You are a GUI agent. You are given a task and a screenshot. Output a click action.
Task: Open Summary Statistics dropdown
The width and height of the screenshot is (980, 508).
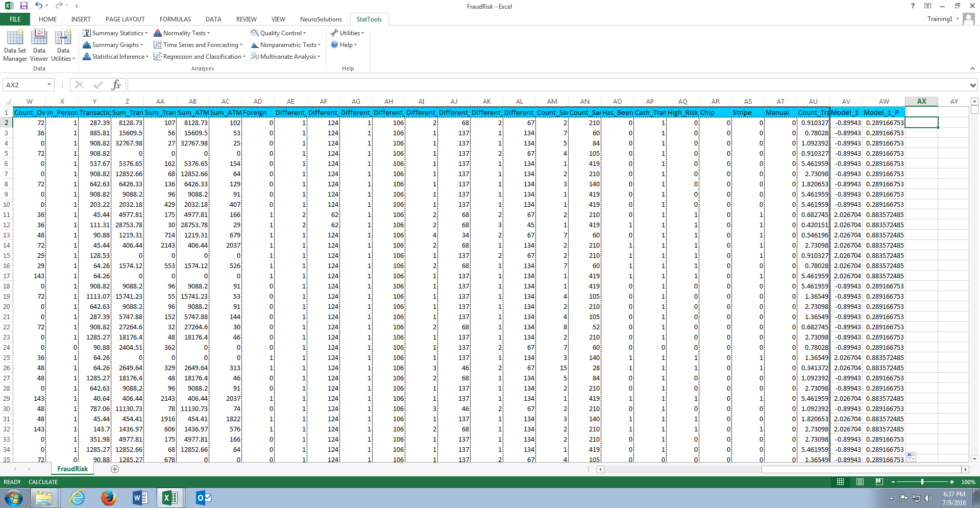click(115, 33)
